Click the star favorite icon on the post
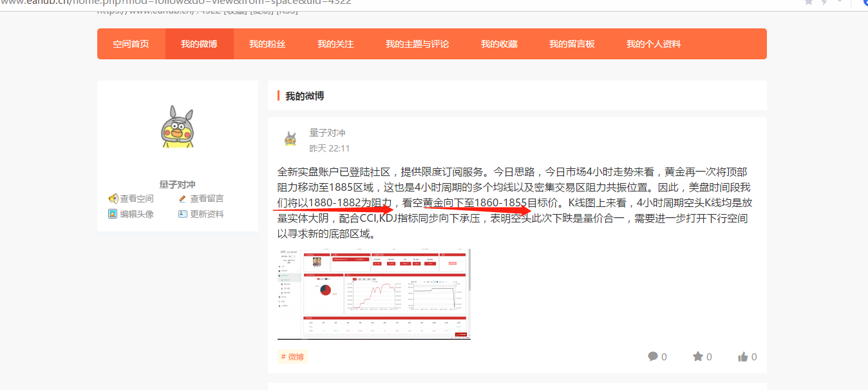868x390 pixels. point(698,356)
